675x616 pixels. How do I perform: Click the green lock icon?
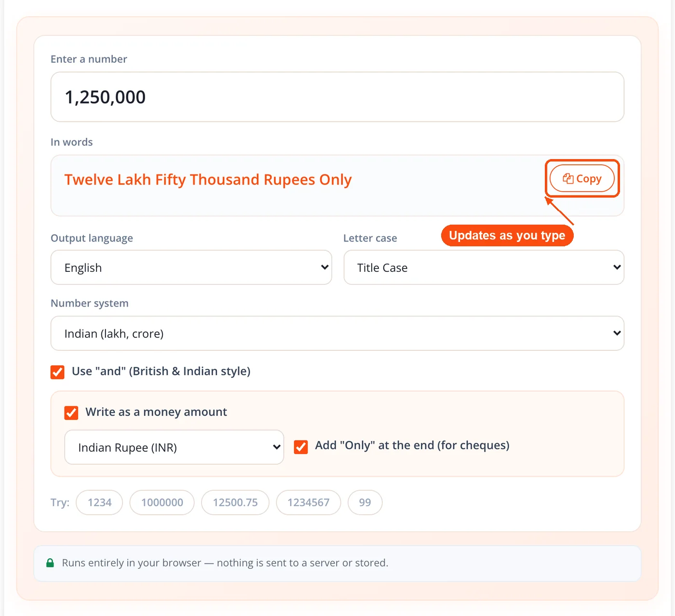(50, 563)
